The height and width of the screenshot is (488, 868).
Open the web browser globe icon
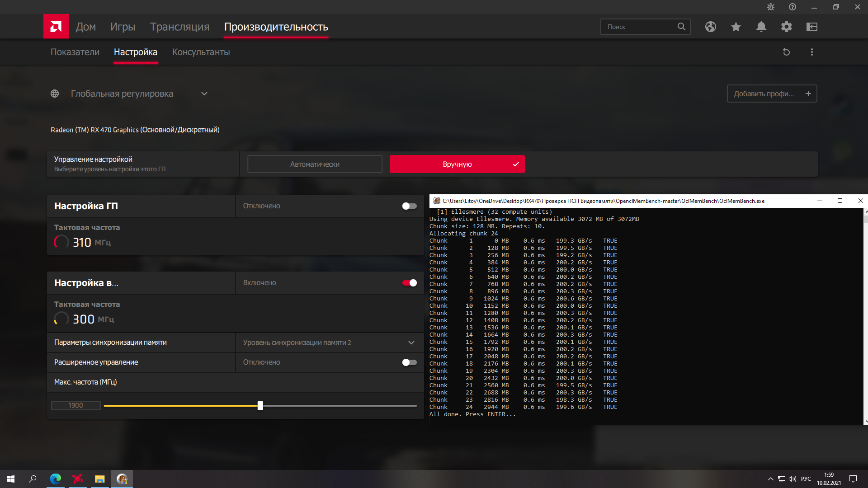(x=710, y=27)
